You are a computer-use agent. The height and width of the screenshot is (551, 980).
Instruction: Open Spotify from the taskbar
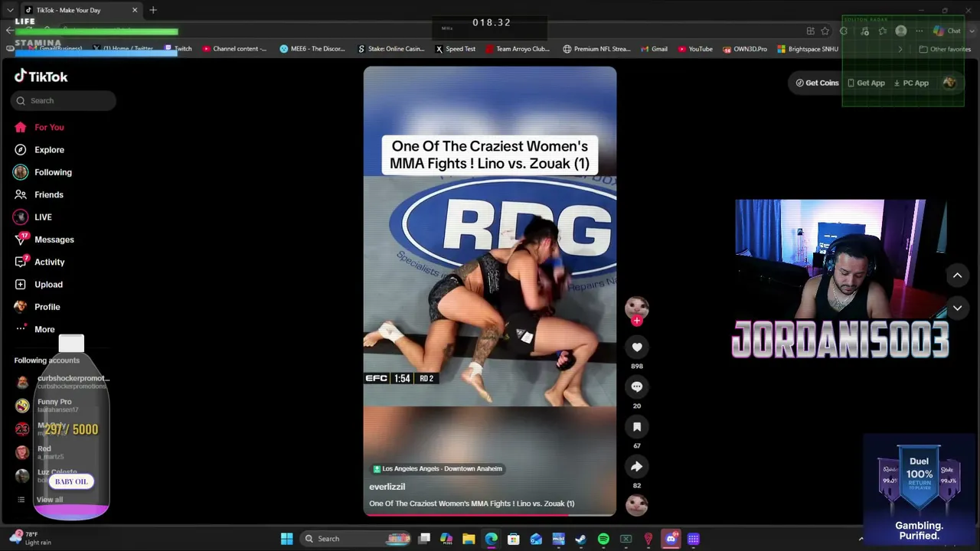(603, 539)
